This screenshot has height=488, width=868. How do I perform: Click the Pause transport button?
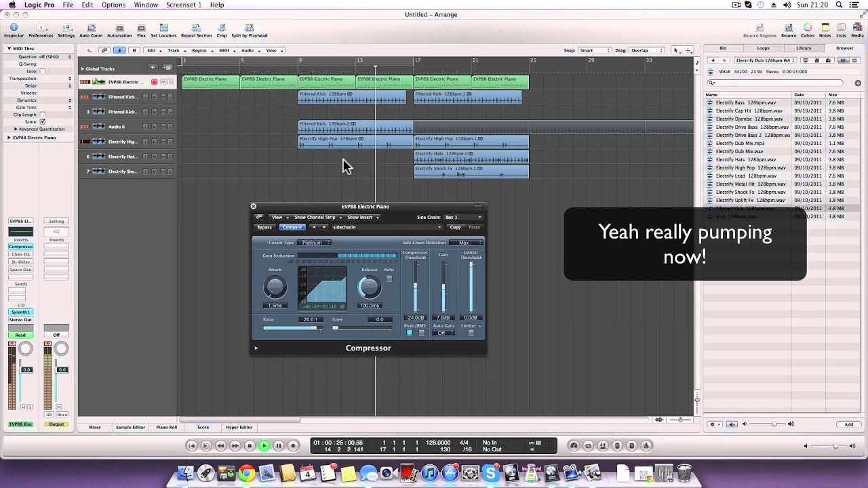tap(279, 445)
